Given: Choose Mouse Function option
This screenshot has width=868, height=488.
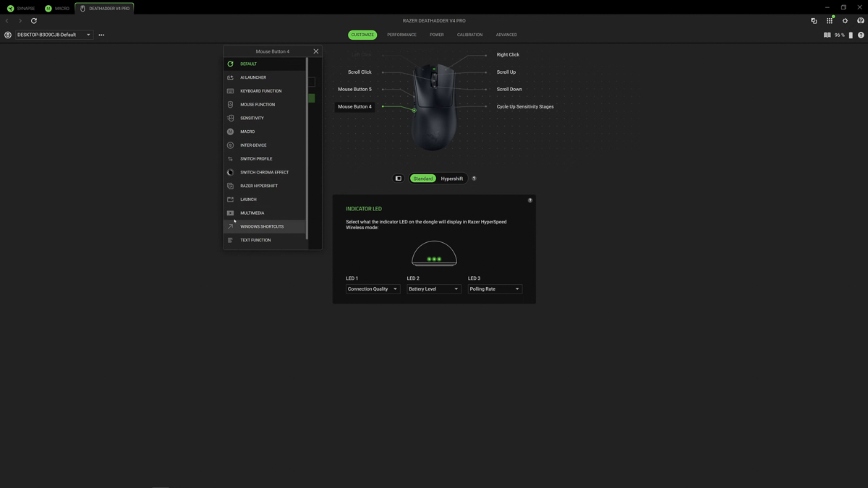Looking at the screenshot, I should point(265,105).
